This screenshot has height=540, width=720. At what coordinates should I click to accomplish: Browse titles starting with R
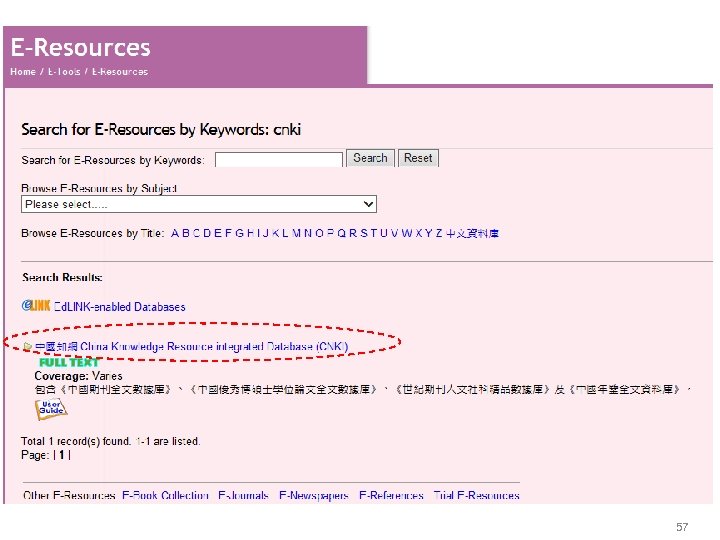[x=353, y=233]
